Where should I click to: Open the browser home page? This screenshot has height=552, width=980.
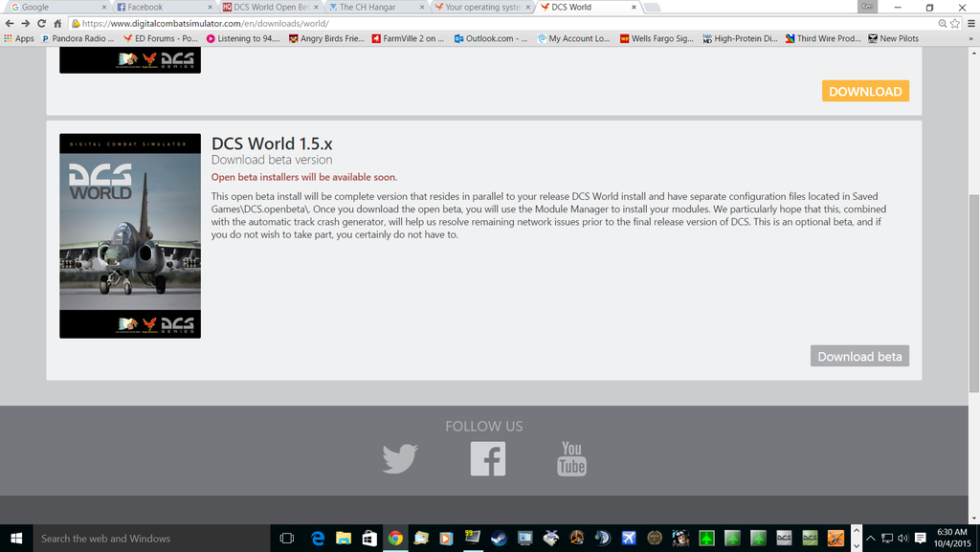tap(57, 23)
